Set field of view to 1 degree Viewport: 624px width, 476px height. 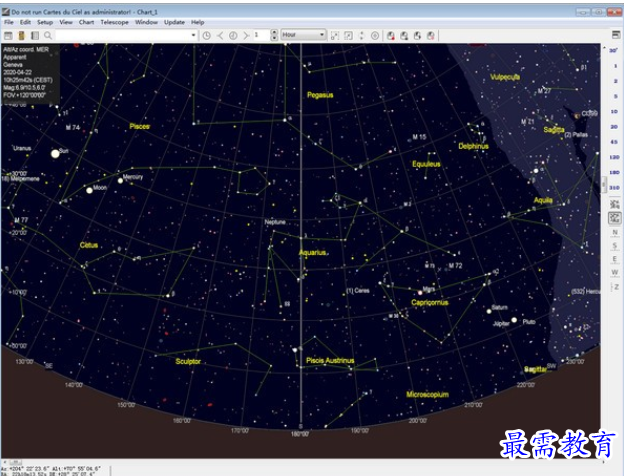[615, 66]
